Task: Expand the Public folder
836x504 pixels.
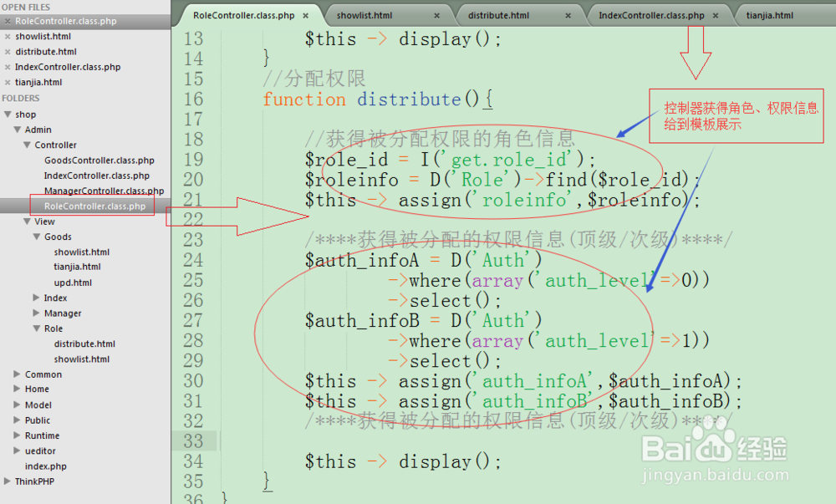Action: pos(17,420)
